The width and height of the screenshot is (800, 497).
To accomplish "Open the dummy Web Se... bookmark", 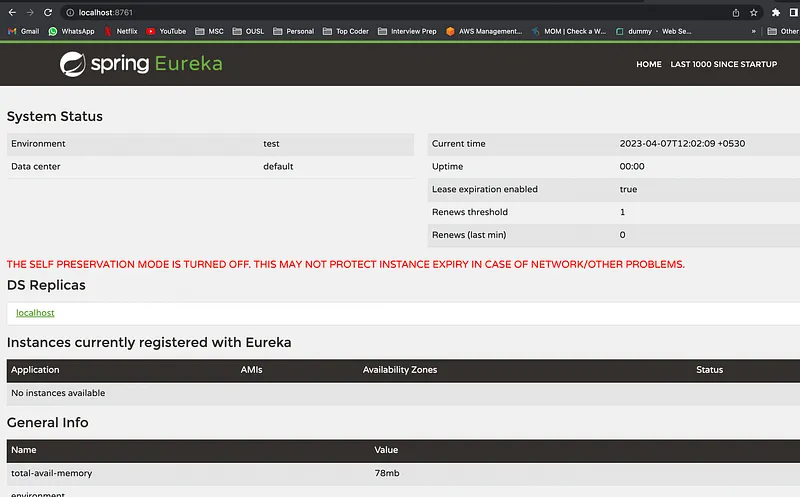I will [x=654, y=31].
